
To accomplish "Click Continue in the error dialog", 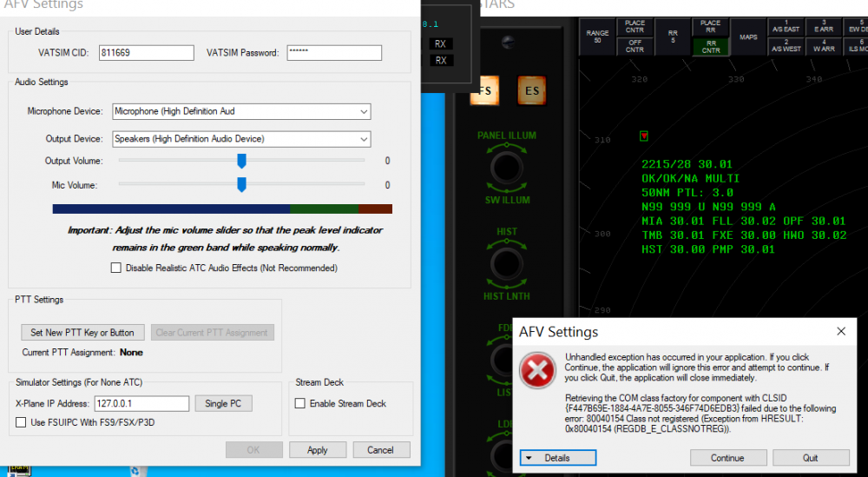I will pos(727,458).
